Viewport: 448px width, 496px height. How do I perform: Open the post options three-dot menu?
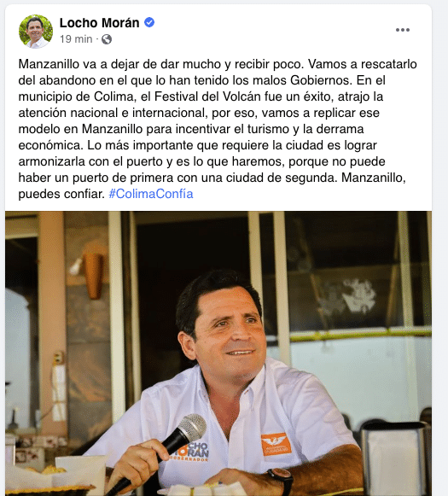pos(403,30)
